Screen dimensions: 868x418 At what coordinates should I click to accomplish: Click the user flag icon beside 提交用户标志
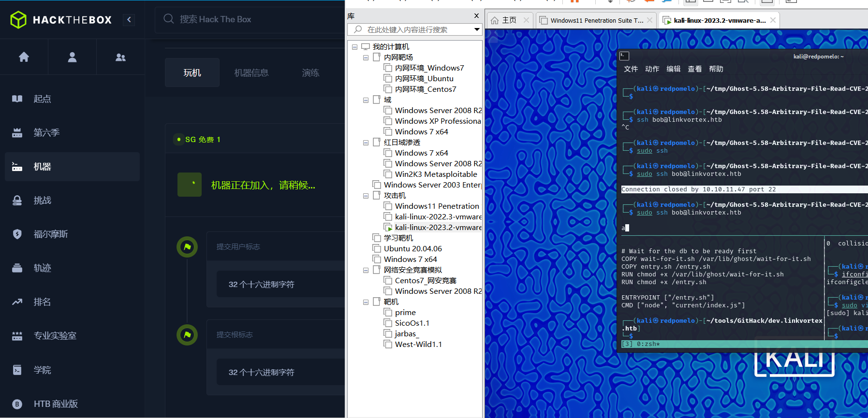tap(187, 247)
